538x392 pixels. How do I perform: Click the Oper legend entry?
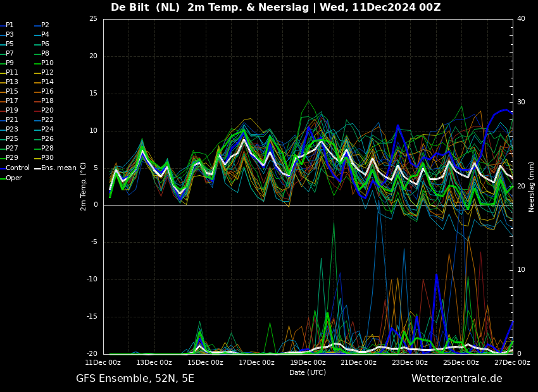click(x=11, y=178)
